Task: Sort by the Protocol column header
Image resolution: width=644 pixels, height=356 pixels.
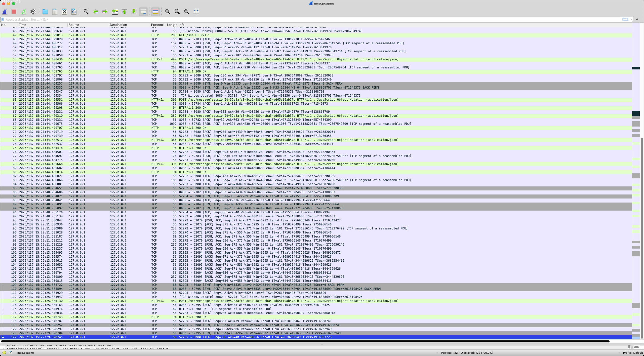Action: [x=158, y=25]
